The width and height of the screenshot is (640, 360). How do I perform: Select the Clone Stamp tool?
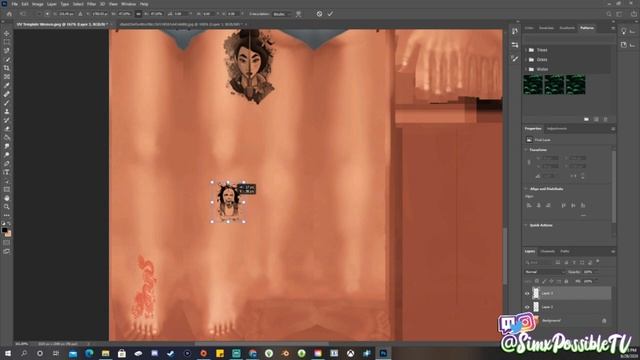[7, 111]
